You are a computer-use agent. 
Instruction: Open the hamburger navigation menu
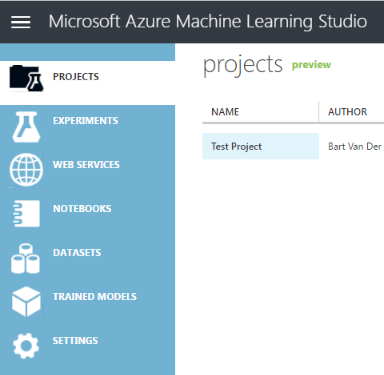[21, 22]
